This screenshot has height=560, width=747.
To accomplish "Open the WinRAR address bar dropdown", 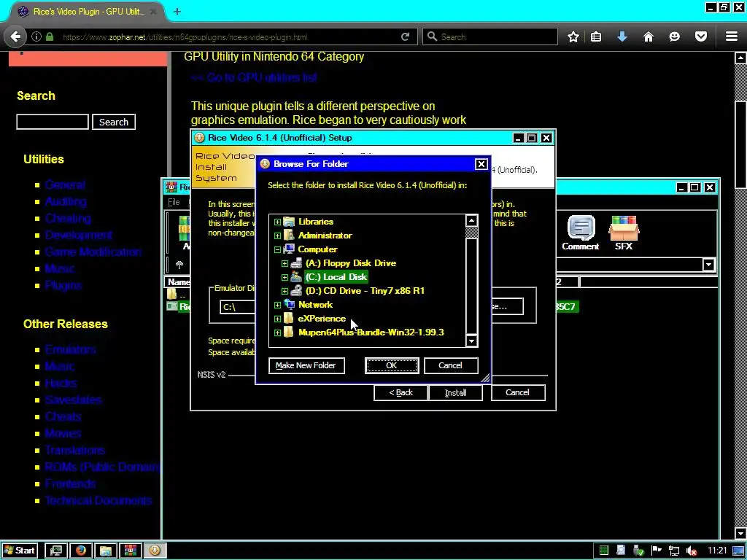I will [708, 265].
